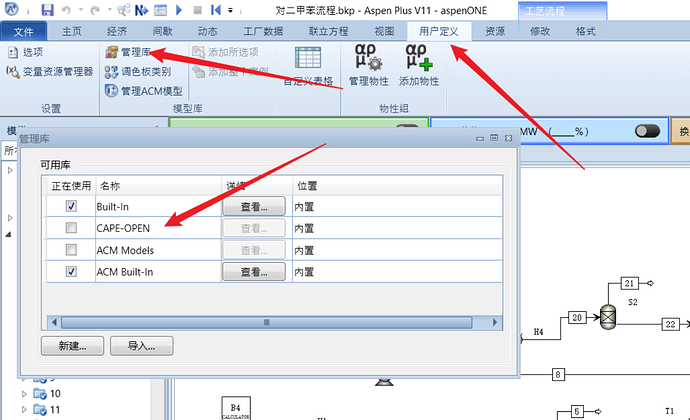The image size is (690, 420).
Task: Click 查看 button for Built-In row
Action: click(x=254, y=206)
